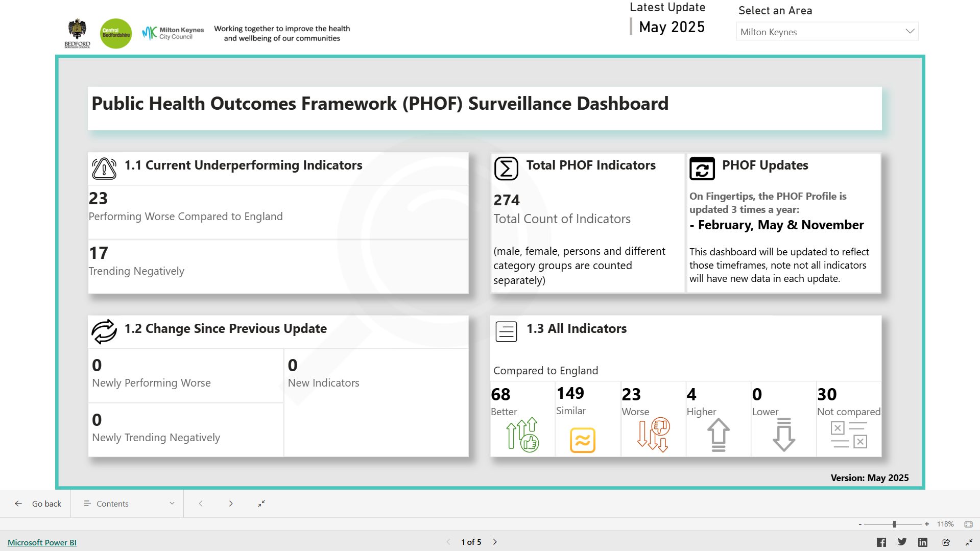Adjust the zoom slider handle

pyautogui.click(x=894, y=524)
